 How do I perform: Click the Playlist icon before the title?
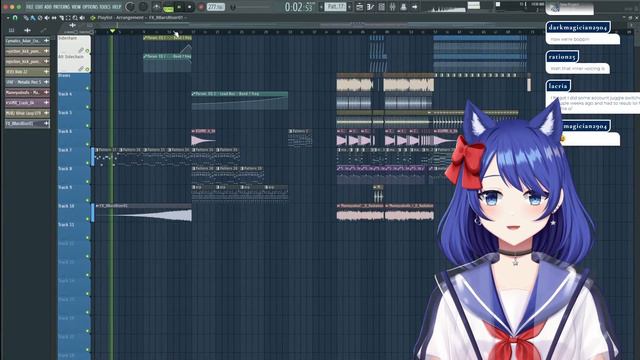click(93, 18)
